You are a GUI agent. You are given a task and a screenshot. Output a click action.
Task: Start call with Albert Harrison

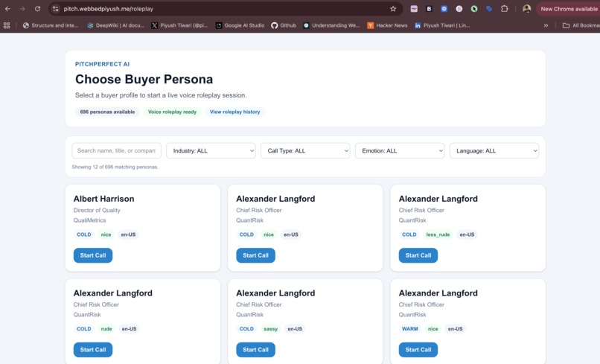[93, 255]
